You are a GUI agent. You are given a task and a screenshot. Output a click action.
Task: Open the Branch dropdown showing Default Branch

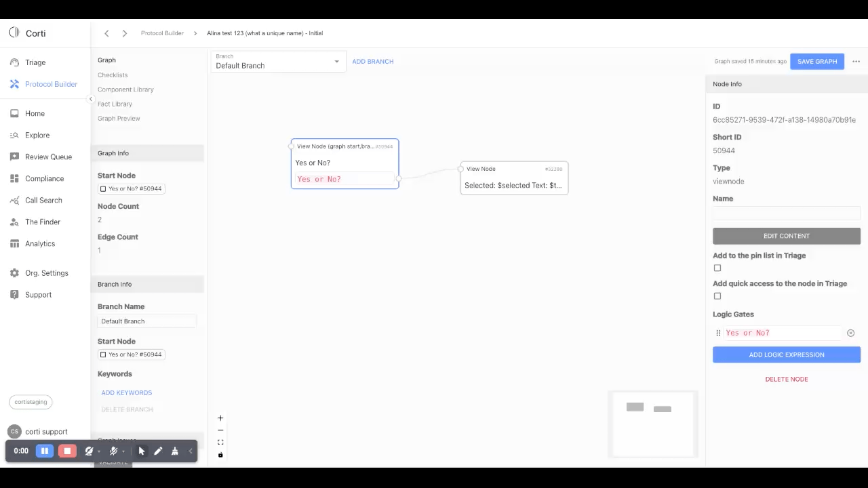pyautogui.click(x=277, y=62)
